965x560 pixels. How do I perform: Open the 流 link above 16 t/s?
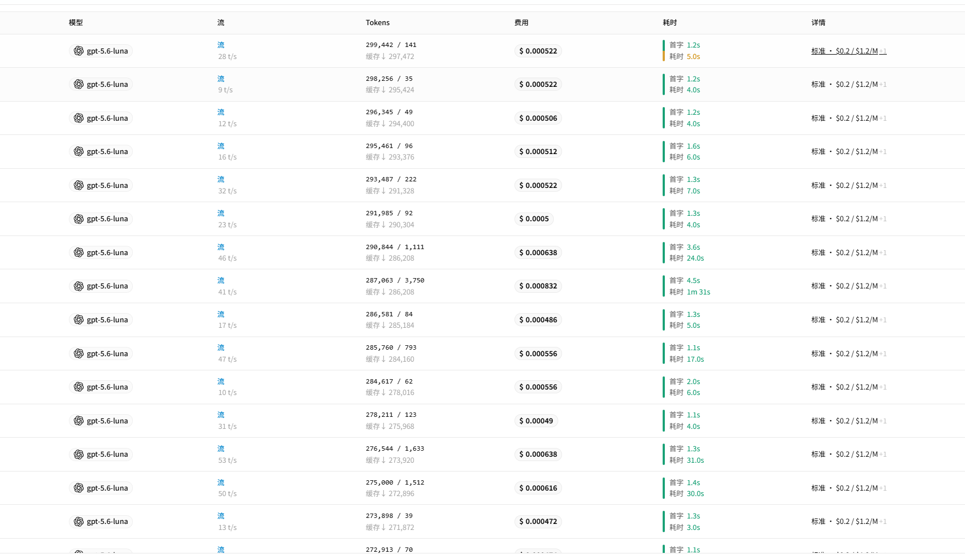221,146
